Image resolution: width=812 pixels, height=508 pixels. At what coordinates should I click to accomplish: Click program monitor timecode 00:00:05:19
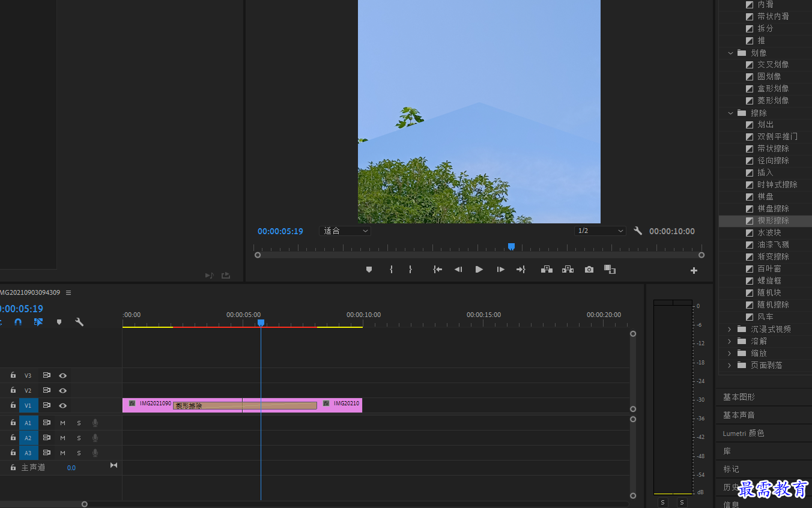[280, 231]
